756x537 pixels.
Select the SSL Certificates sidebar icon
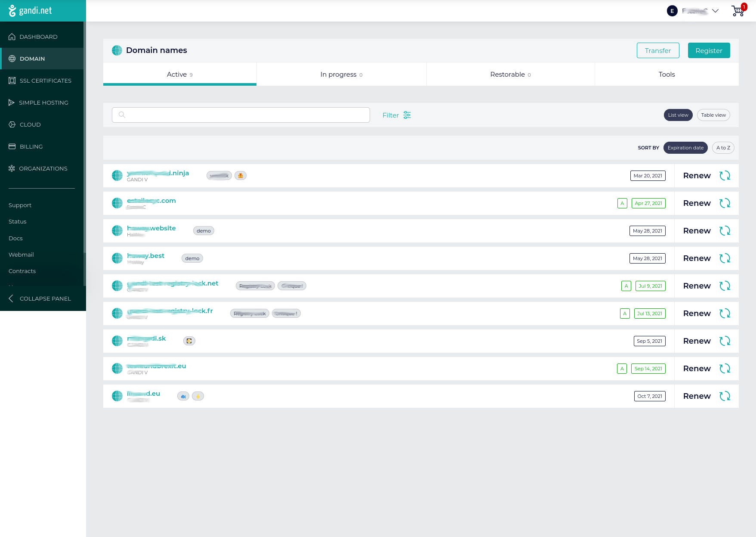click(x=12, y=81)
